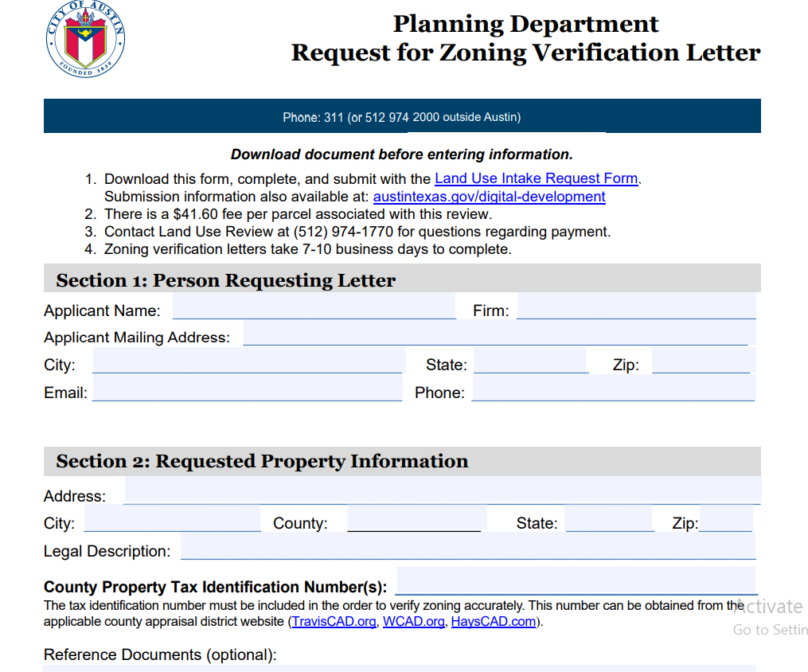Open the HaysCAD.com link
Viewport: 808px width, 672px height.
click(494, 621)
